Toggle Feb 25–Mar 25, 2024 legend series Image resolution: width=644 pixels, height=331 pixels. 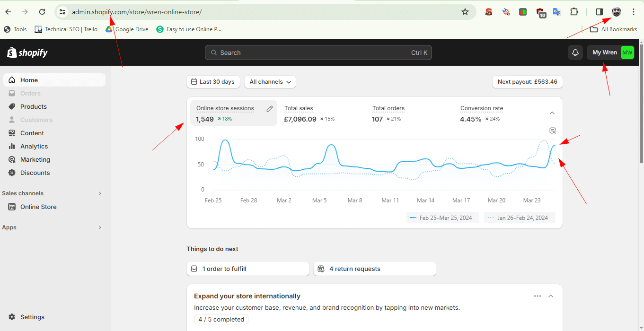click(442, 218)
